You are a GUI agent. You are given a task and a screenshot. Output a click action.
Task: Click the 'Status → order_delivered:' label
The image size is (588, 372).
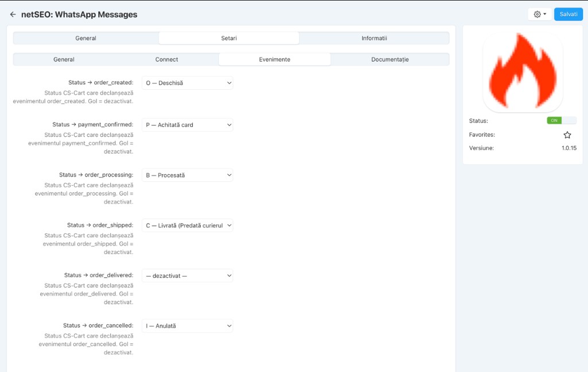99,275
